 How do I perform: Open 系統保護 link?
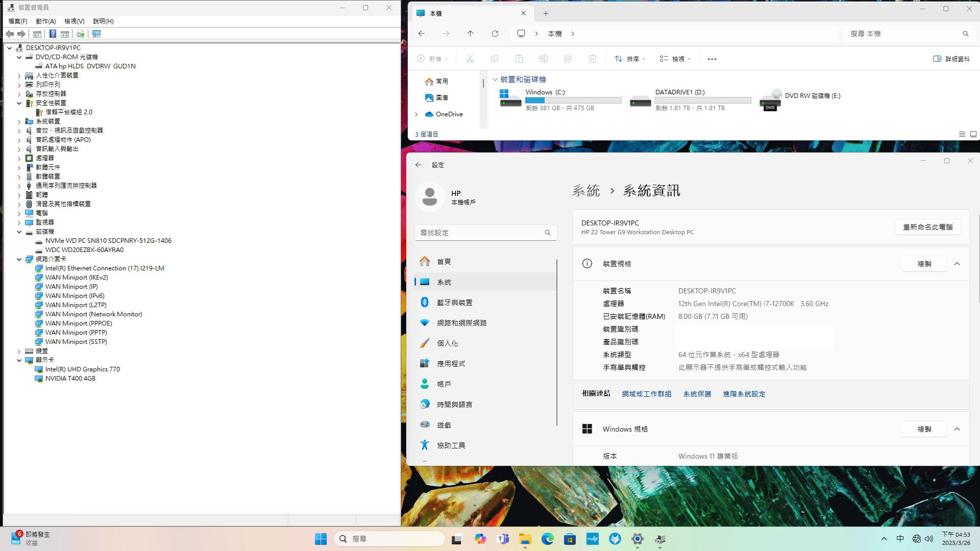pos(697,394)
